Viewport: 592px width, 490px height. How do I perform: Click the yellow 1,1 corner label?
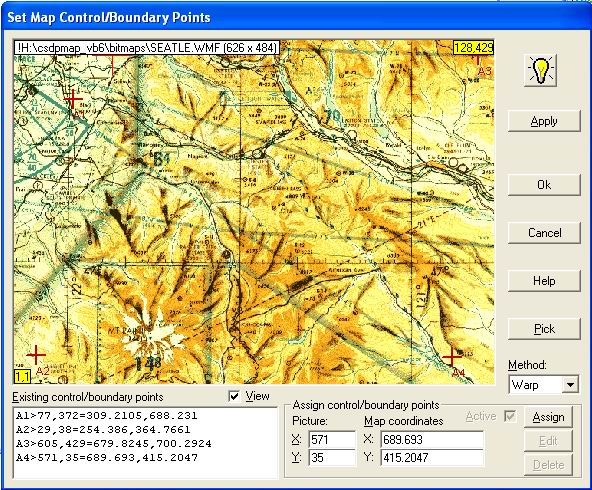pyautogui.click(x=22, y=377)
